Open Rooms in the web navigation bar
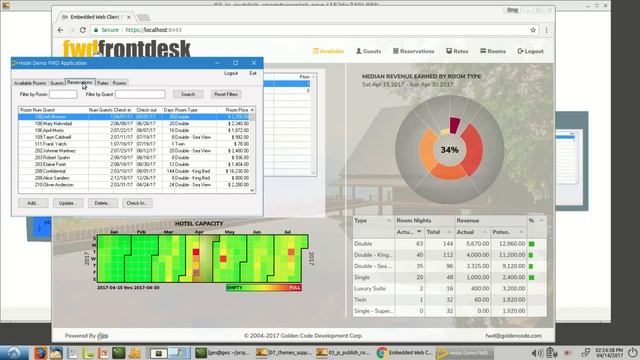The width and height of the screenshot is (640, 360). pyautogui.click(x=493, y=51)
